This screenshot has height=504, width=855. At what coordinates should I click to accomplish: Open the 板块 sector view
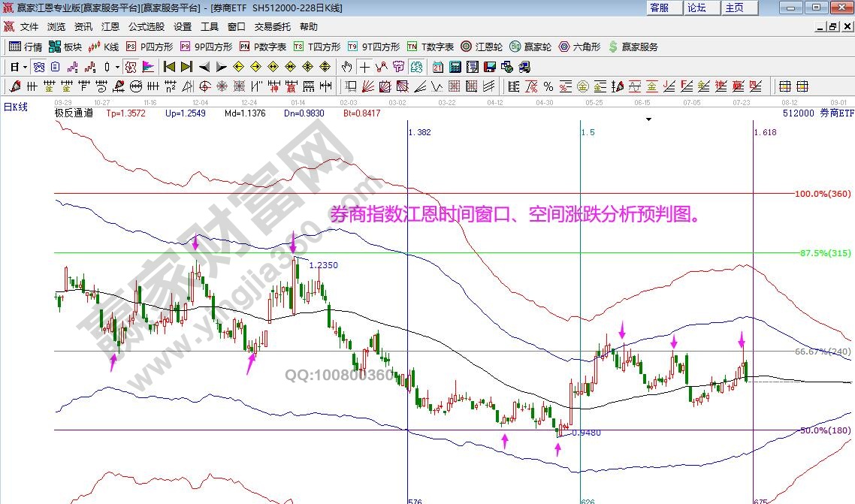tap(66, 47)
